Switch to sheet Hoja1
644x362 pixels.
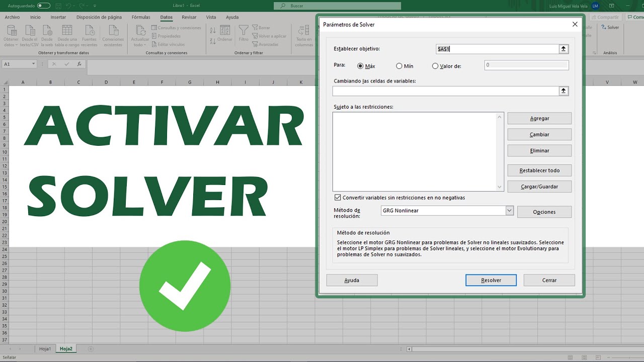pyautogui.click(x=45, y=348)
